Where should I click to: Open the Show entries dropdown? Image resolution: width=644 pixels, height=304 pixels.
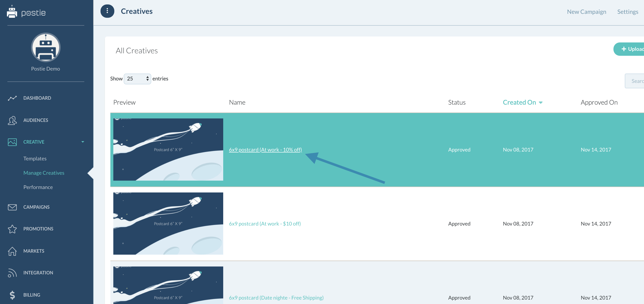pyautogui.click(x=137, y=79)
